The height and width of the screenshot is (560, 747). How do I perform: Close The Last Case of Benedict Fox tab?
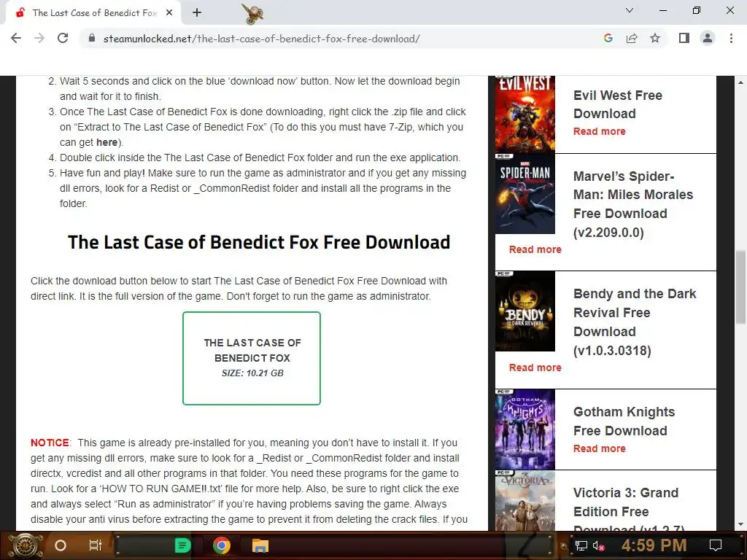coord(169,13)
